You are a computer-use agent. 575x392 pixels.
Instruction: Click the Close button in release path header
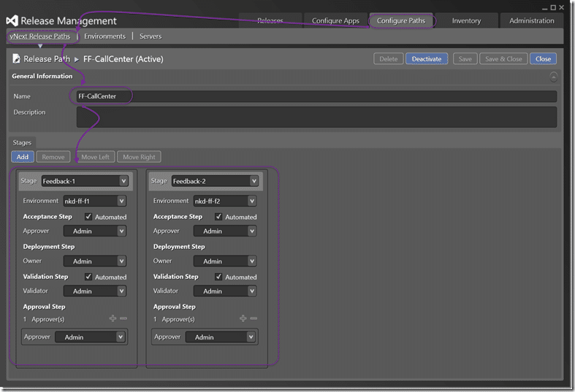(x=543, y=58)
